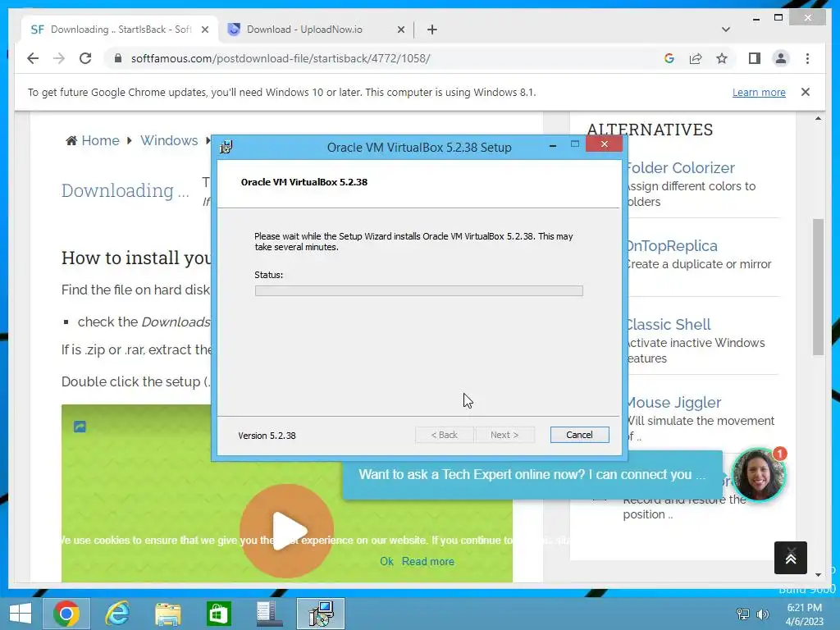Bookmark this page with the star icon

click(722, 58)
